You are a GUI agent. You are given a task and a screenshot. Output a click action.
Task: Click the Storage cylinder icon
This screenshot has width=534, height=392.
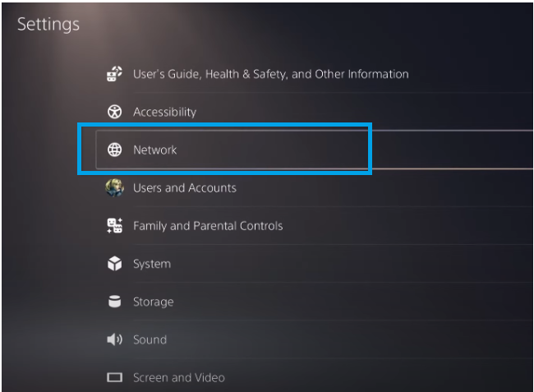115,302
